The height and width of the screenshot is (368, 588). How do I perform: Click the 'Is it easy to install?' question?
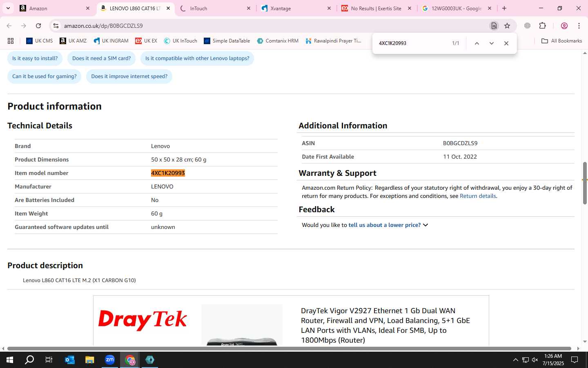pyautogui.click(x=35, y=58)
